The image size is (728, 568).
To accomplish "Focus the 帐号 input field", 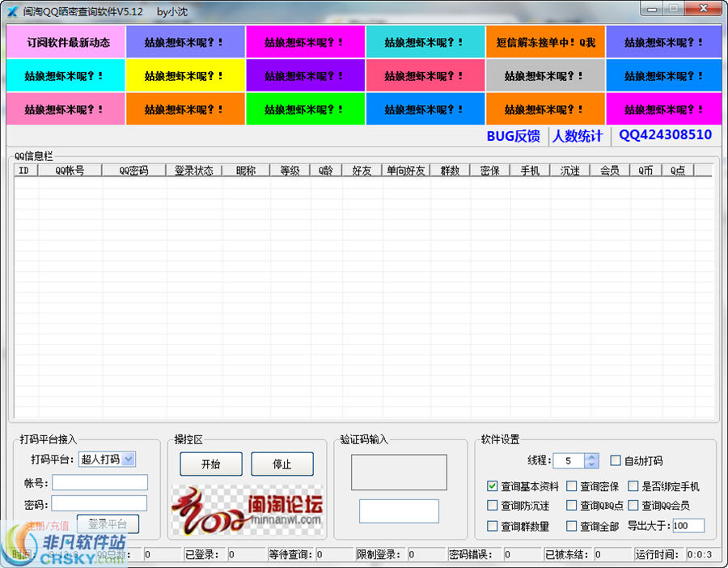I will [x=99, y=482].
